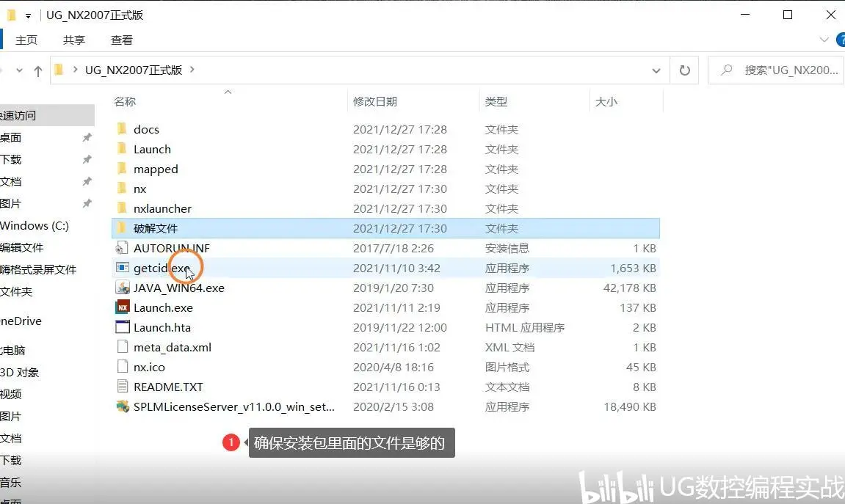Image resolution: width=845 pixels, height=504 pixels.
Task: Click the nx.ico file icon
Action: [123, 367]
